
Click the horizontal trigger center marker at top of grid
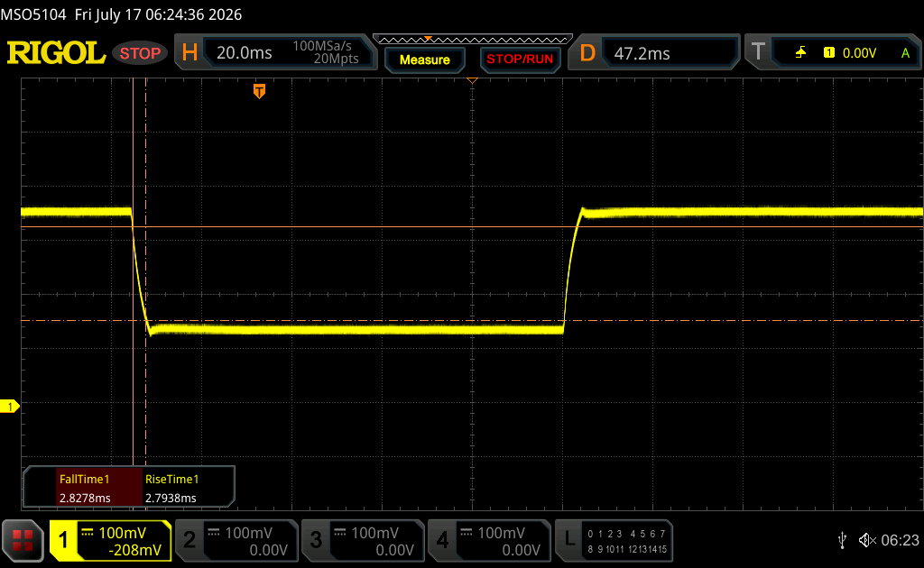point(472,80)
